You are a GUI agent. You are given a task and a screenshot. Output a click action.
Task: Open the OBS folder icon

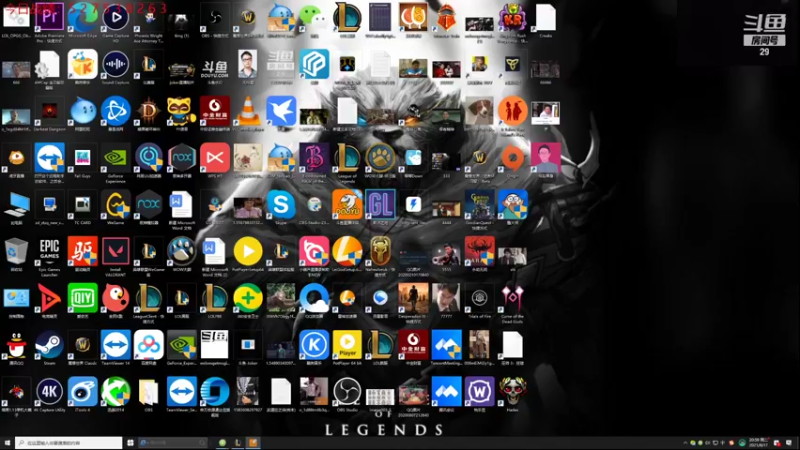tap(149, 391)
